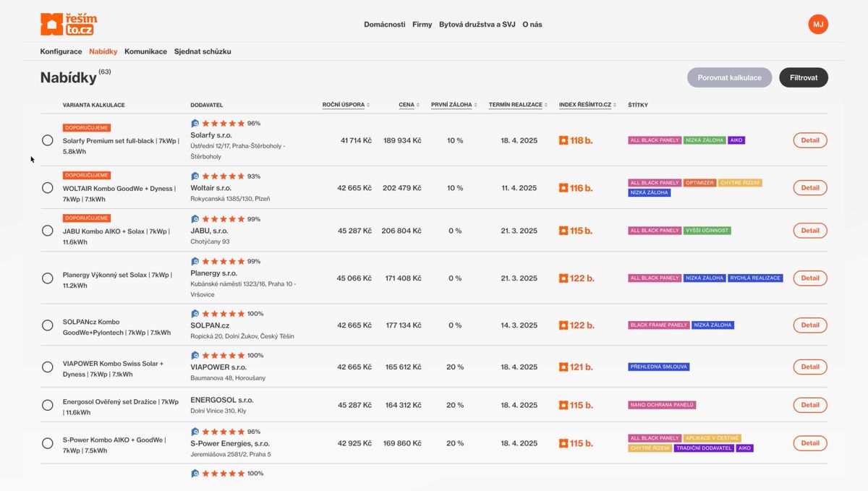Click the index icon in the S-Power row
This screenshot has width=868, height=491.
coord(563,443)
